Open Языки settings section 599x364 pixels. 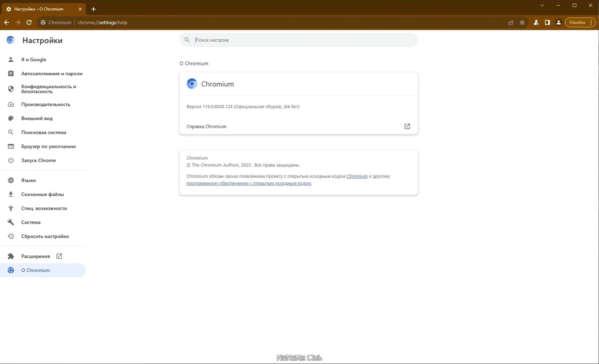click(x=43, y=181)
